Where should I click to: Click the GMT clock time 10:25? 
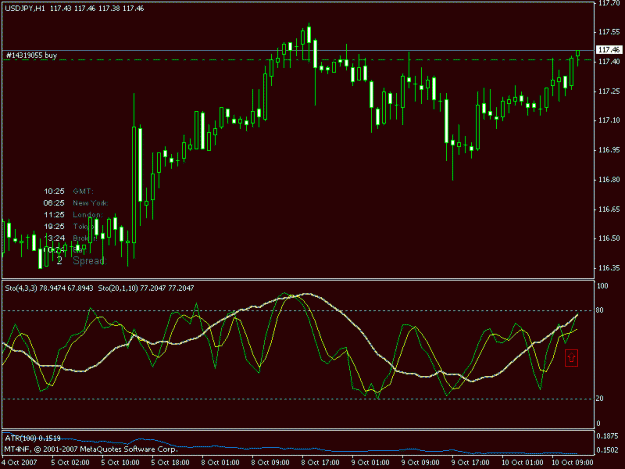(54, 191)
